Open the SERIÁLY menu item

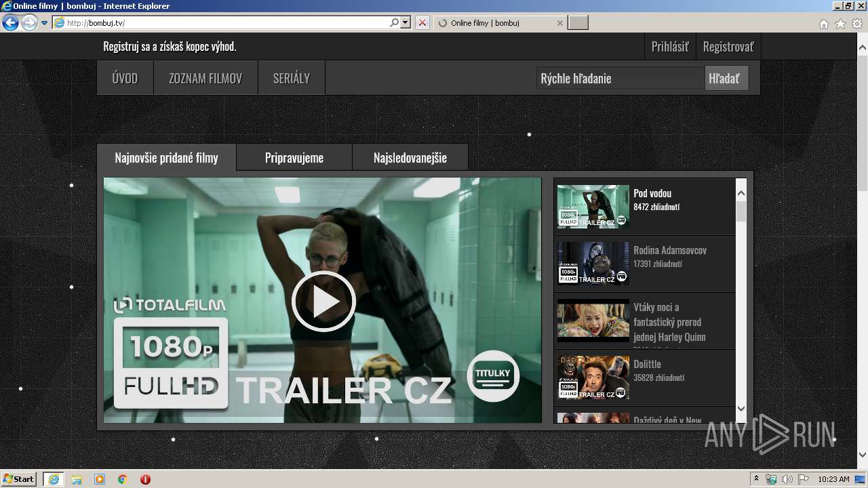292,78
